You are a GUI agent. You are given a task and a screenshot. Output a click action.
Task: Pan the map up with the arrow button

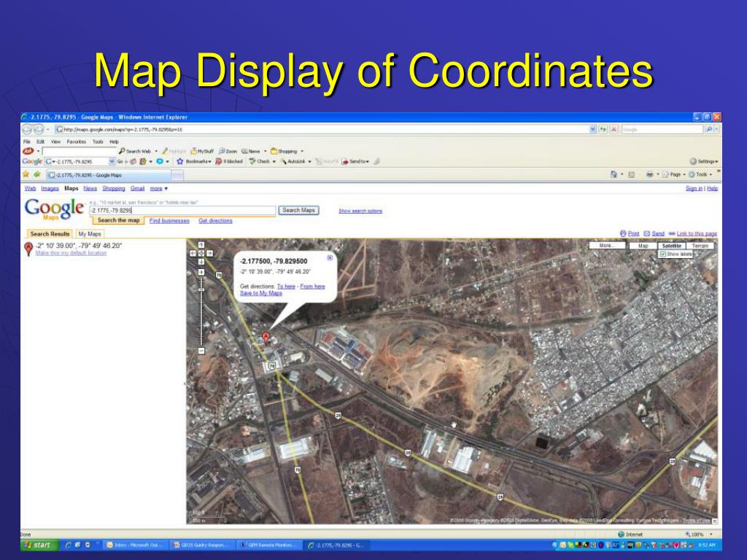click(201, 245)
